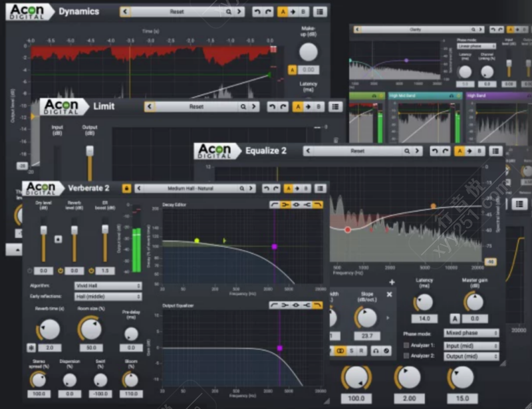Click the Dry level fader handle
The image size is (532, 409).
[x=44, y=230]
